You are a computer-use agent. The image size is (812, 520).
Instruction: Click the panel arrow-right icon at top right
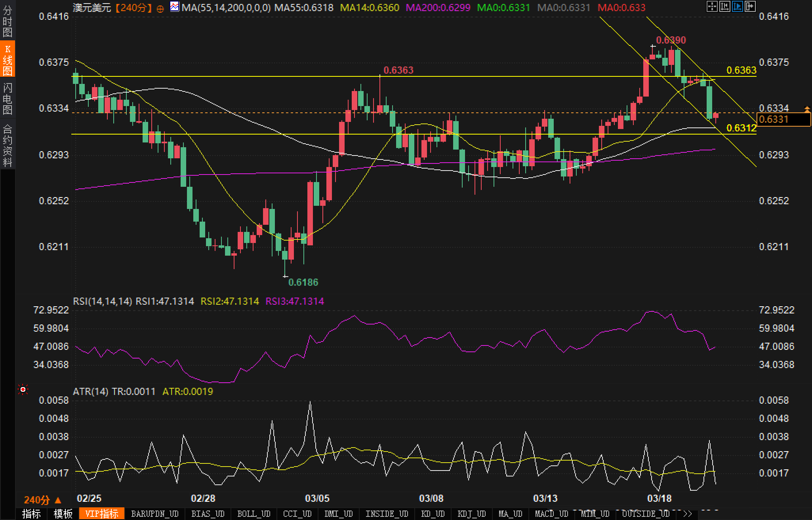tap(750, 7)
